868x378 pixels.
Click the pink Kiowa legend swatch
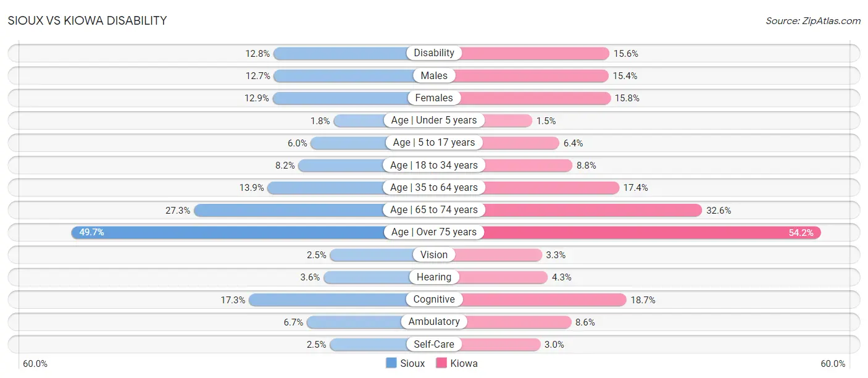(x=441, y=363)
